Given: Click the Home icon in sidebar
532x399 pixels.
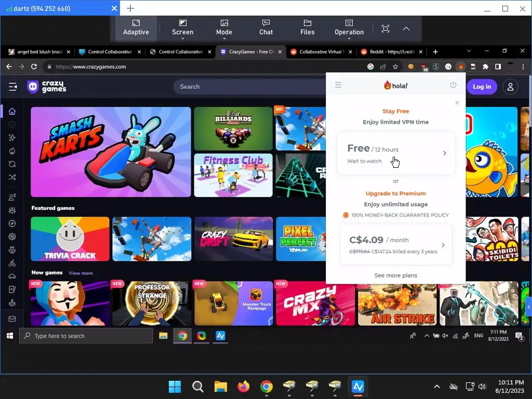Looking at the screenshot, I should click(x=12, y=111).
